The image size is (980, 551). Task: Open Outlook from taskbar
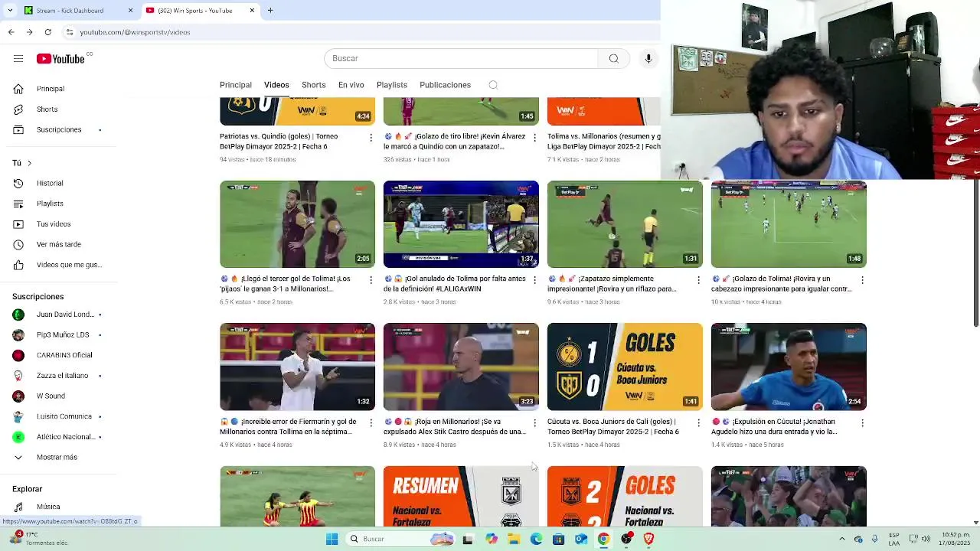(581, 540)
